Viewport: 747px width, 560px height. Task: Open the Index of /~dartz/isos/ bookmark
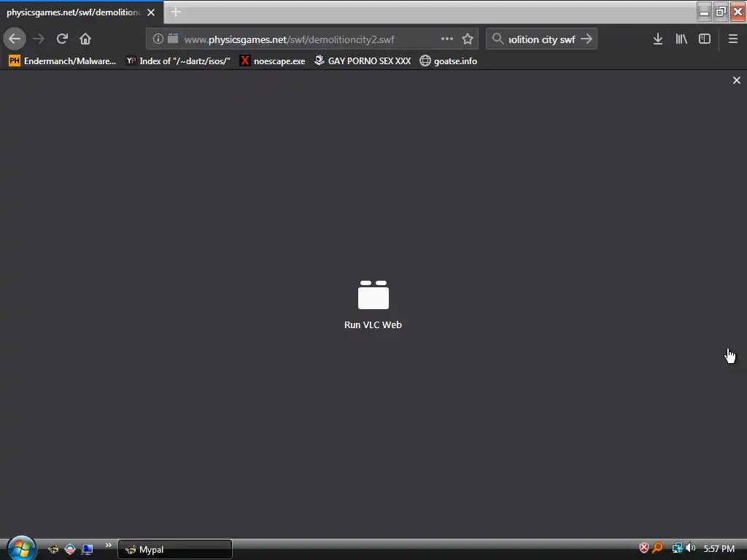(178, 61)
